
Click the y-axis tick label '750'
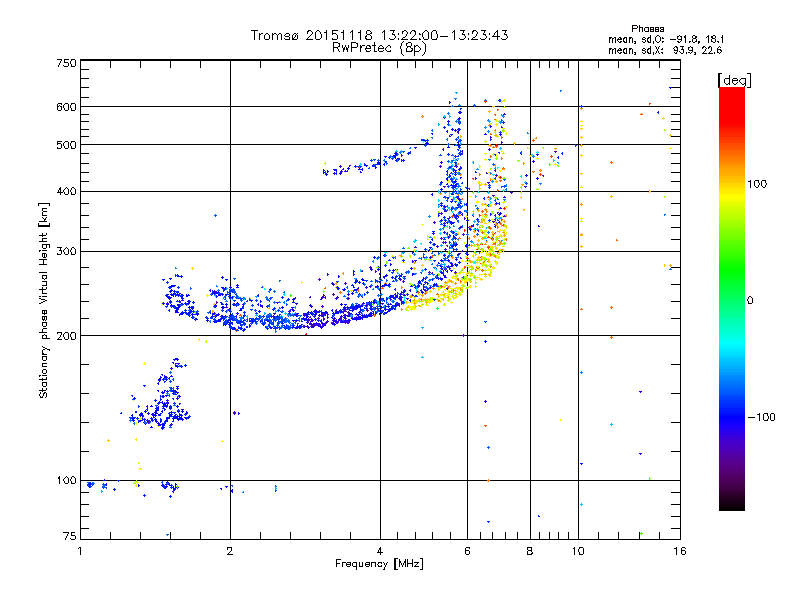66,63
